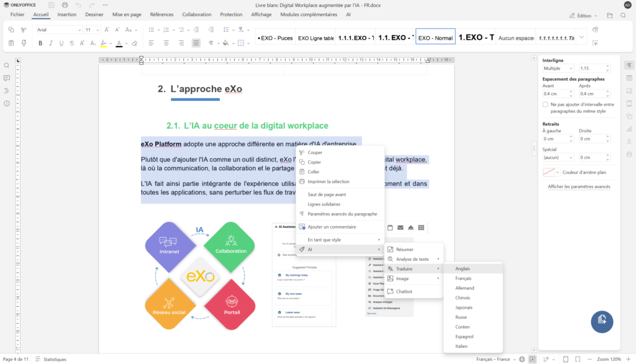Click the 'Couleur d'arrière-plan' color swatch
The image size is (636, 364).
[x=548, y=172]
